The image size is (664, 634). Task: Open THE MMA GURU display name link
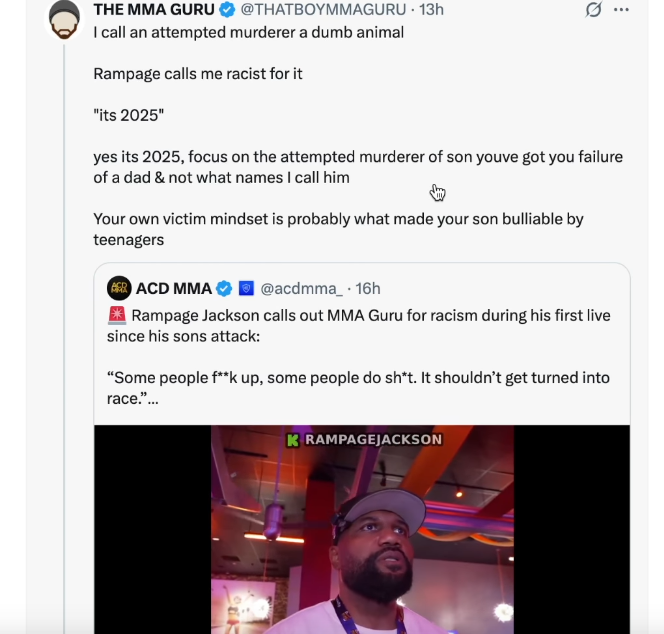(x=154, y=10)
